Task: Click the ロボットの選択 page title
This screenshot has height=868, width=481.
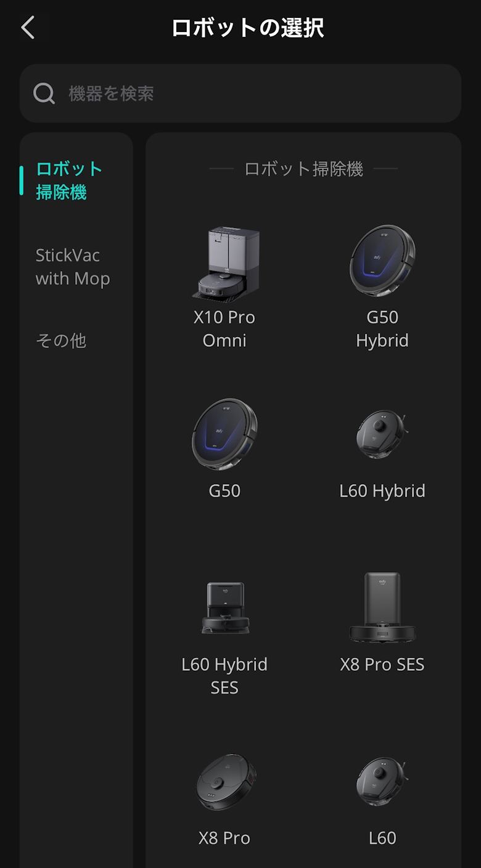Action: (x=247, y=28)
